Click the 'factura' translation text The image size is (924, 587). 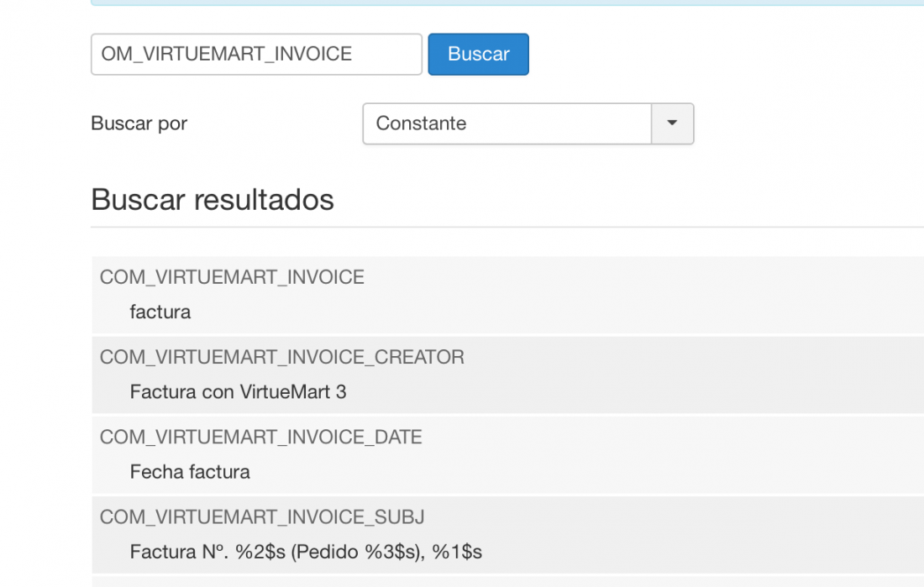pyautogui.click(x=160, y=312)
